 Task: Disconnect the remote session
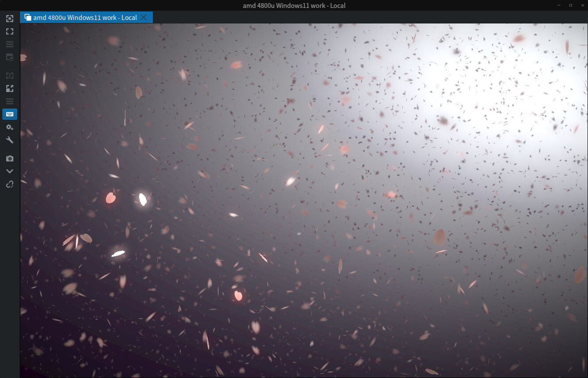tap(10, 184)
